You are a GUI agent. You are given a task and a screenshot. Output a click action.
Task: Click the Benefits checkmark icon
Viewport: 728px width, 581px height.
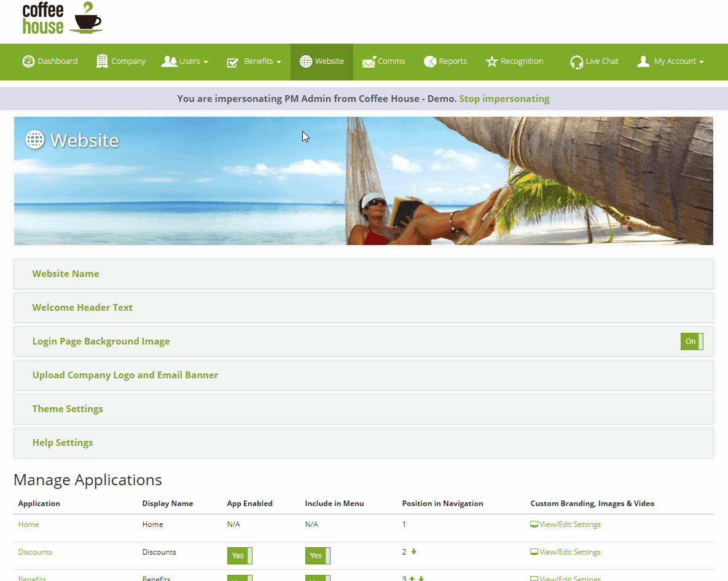[233, 61]
